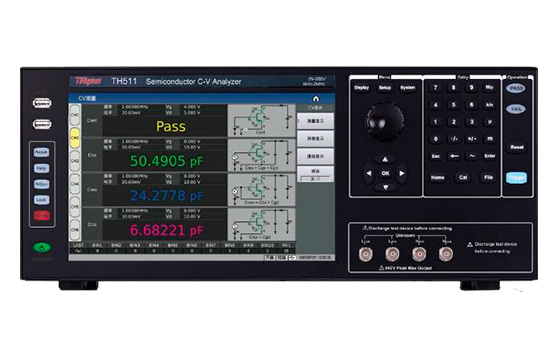Tap the number 6 key
The image size is (560, 360).
pos(472,105)
